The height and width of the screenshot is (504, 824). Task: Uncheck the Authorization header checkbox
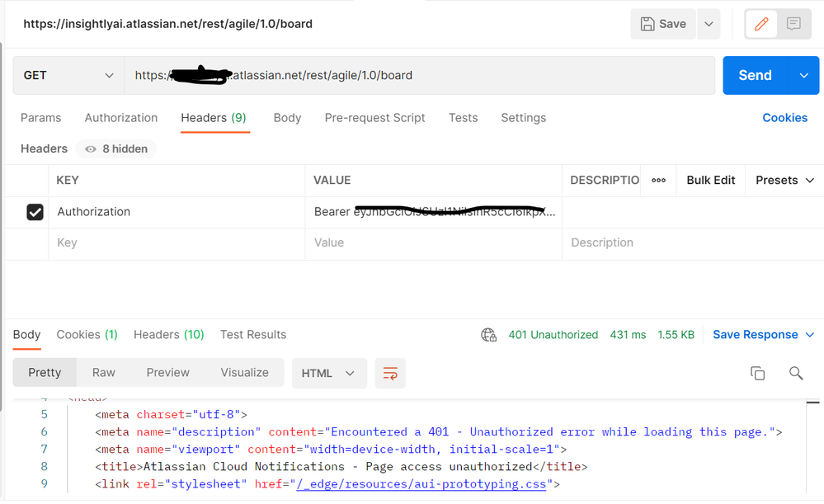(35, 212)
